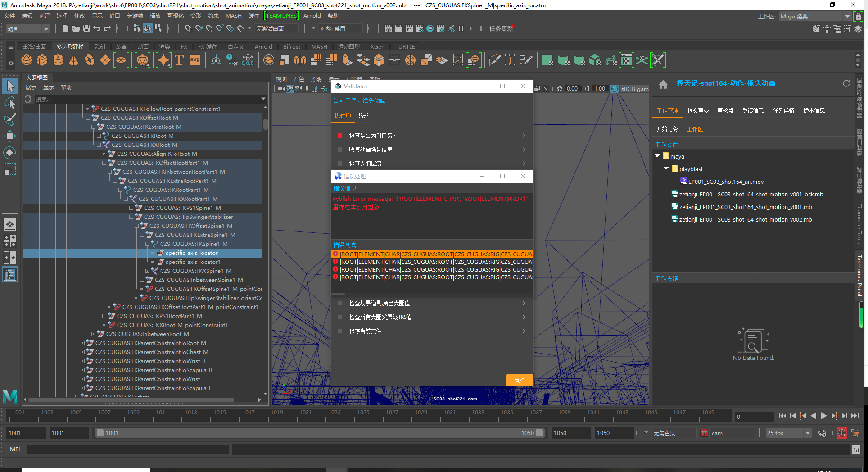Open the script editor icon
This screenshot has height=472, width=868.
856,449
